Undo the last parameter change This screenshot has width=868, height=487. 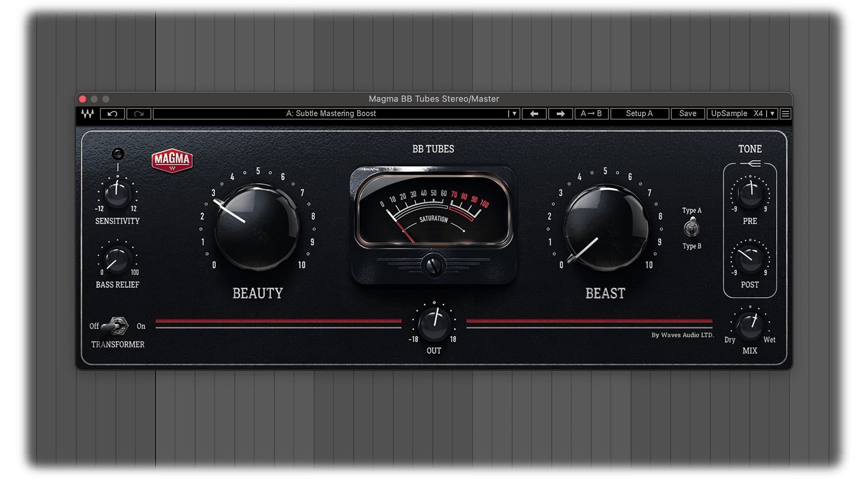[112, 113]
